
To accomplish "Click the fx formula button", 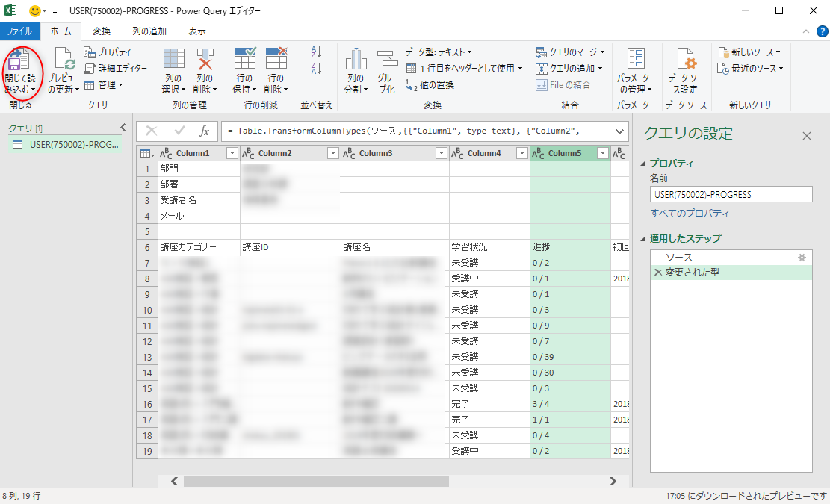I will point(204,131).
